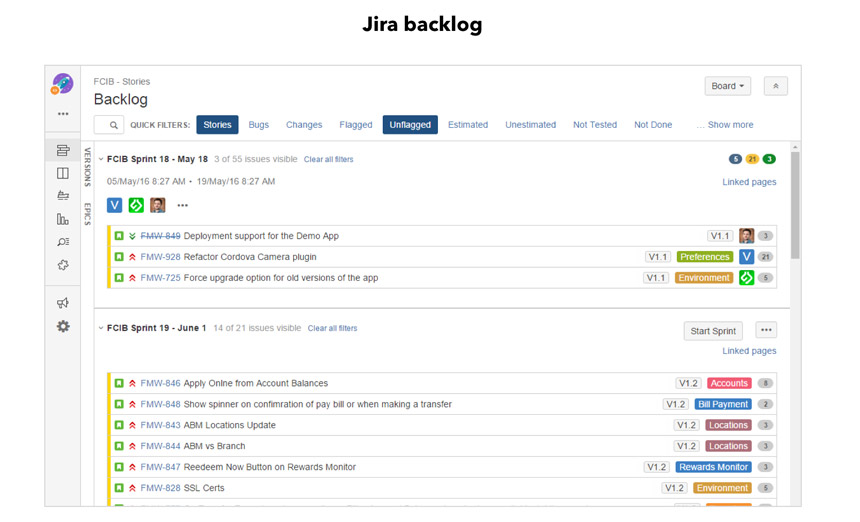The height and width of the screenshot is (522, 860).
Task: Toggle the Bugs quick filter
Action: coord(258,124)
